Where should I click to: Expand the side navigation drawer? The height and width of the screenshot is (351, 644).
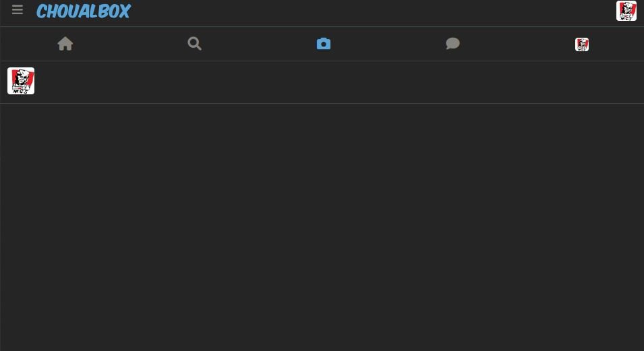pyautogui.click(x=18, y=10)
